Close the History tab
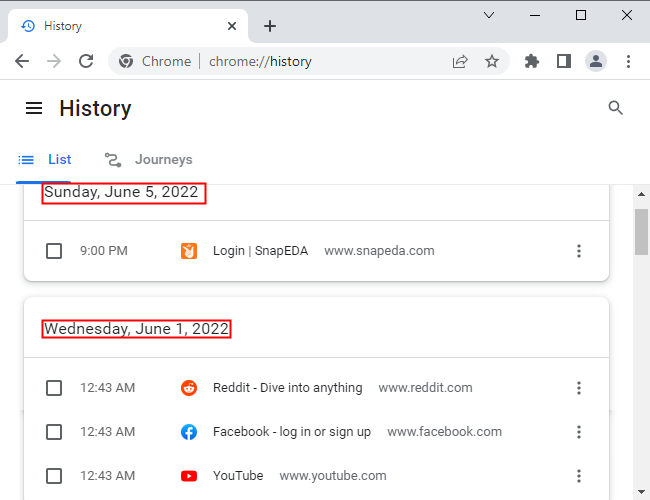650x500 pixels. pos(232,26)
